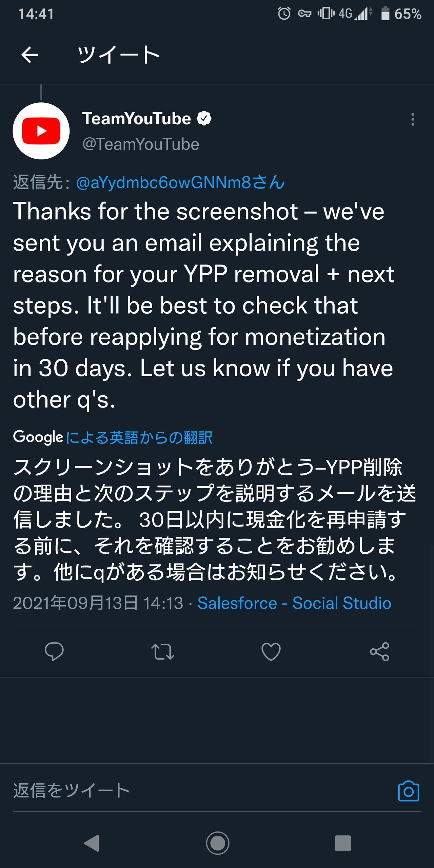
Task: Tap the reply speech bubble icon
Action: [54, 651]
